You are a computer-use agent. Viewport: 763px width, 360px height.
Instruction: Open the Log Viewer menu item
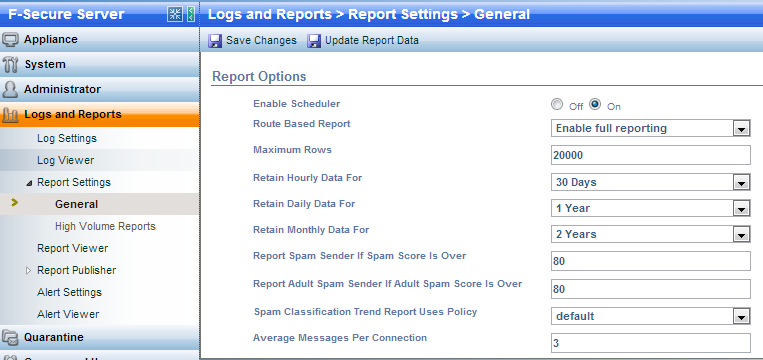[66, 160]
